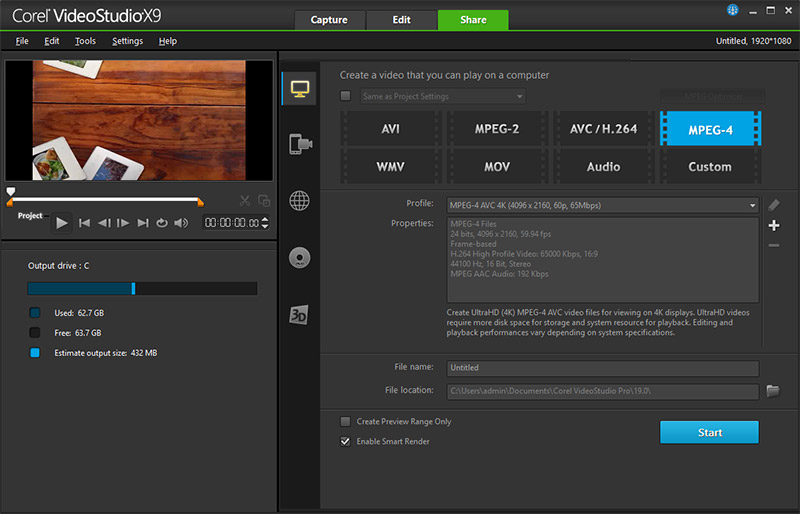Screen dimensions: 800x514
Task: Click the File name input field
Action: coord(603,368)
